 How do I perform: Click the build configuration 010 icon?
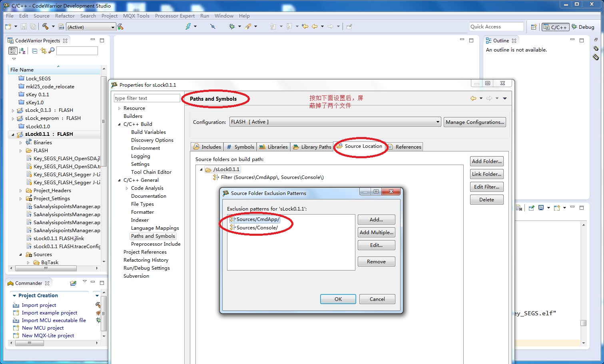click(61, 27)
